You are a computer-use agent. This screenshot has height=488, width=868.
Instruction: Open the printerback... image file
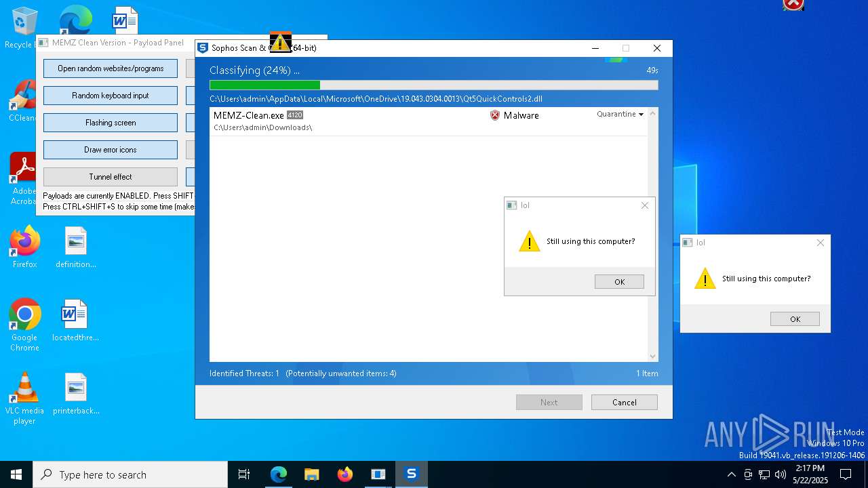point(76,394)
